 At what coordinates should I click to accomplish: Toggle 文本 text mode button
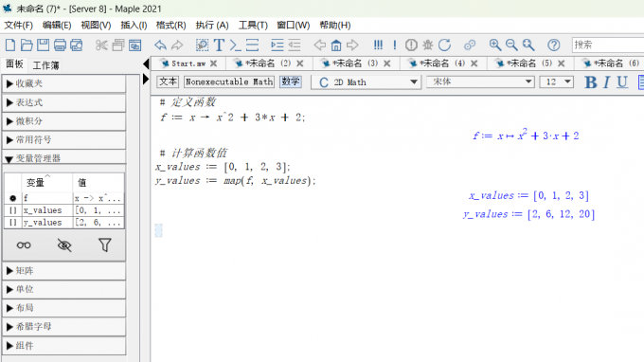168,81
